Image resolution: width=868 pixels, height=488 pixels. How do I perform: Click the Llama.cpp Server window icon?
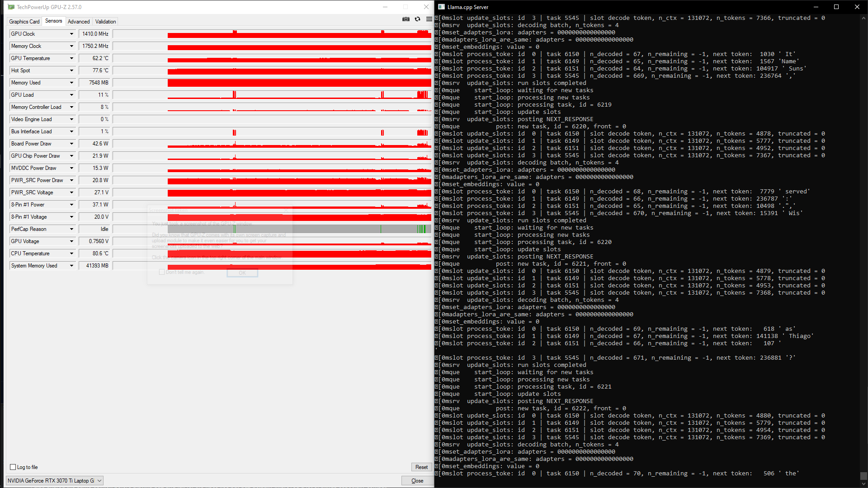[x=442, y=7]
